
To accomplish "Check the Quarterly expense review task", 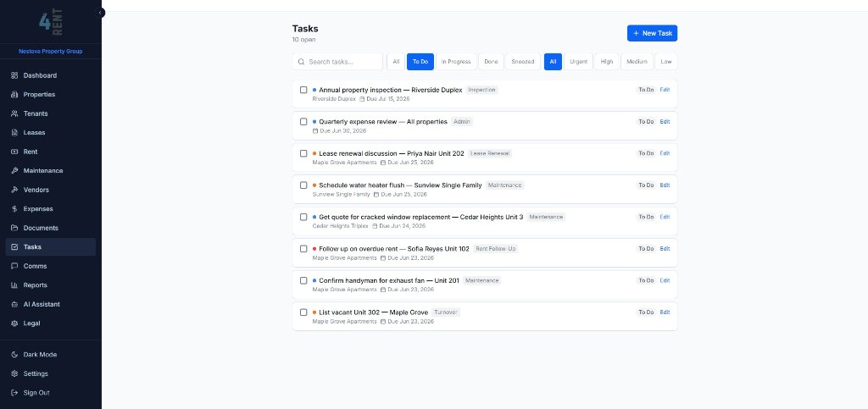I will click(303, 122).
